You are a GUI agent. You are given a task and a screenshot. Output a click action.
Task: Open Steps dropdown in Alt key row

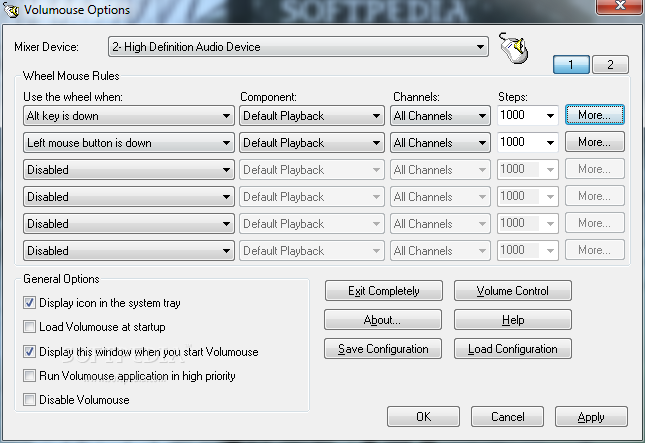[527, 115]
